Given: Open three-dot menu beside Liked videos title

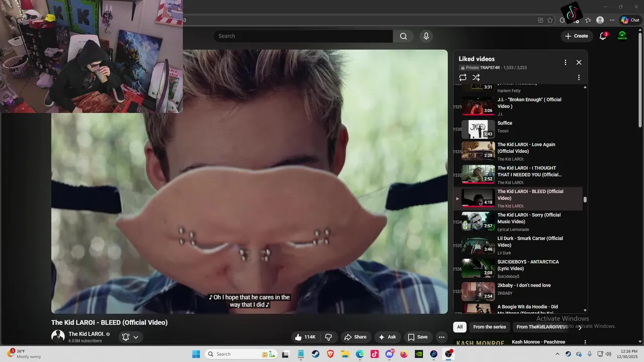Looking at the screenshot, I should (x=565, y=62).
